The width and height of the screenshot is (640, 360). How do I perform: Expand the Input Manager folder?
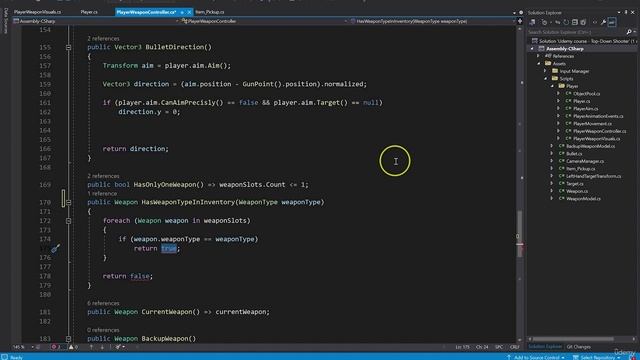[545, 71]
